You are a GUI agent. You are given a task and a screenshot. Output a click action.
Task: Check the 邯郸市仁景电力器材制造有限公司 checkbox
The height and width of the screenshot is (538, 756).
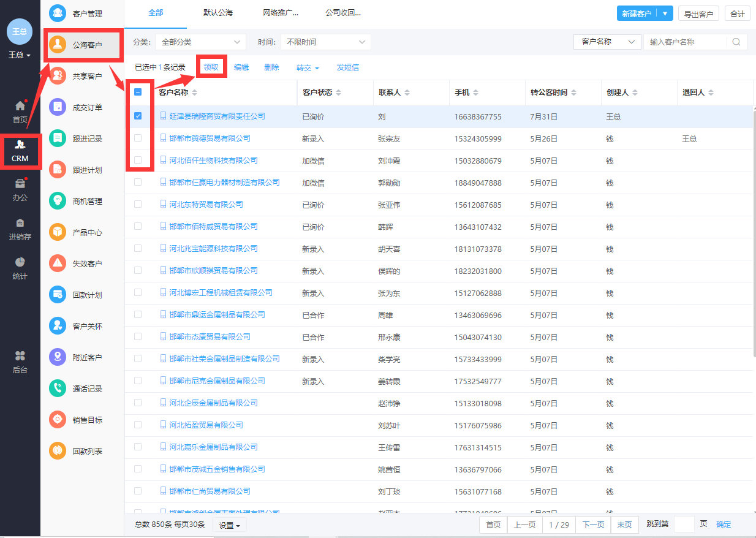pyautogui.click(x=138, y=182)
